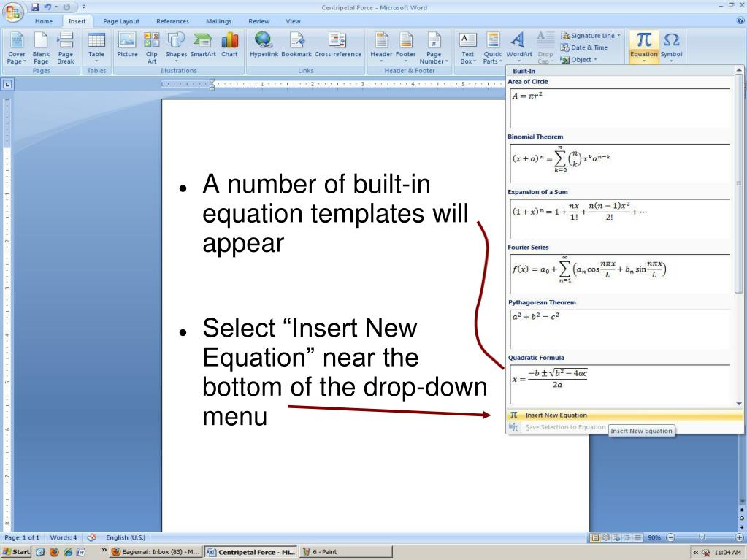
Task: Switch to Draft view
Action: (637, 537)
